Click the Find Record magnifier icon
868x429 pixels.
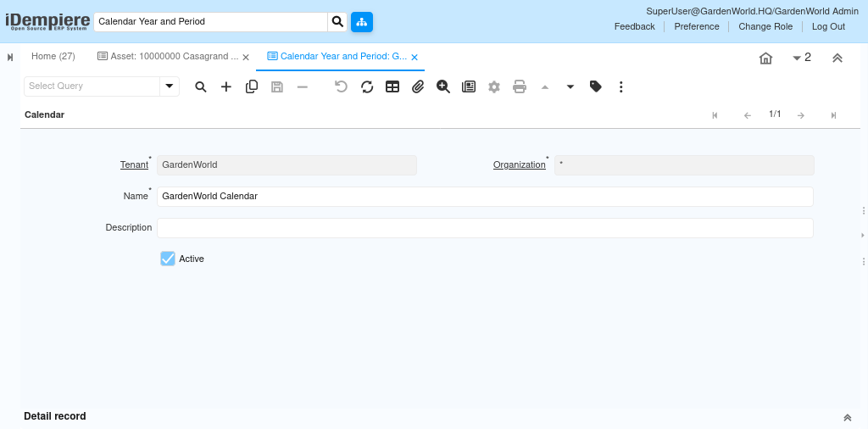(201, 86)
